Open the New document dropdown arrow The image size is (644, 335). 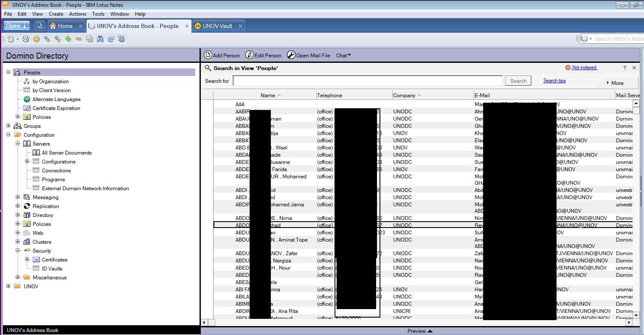click(x=17, y=39)
